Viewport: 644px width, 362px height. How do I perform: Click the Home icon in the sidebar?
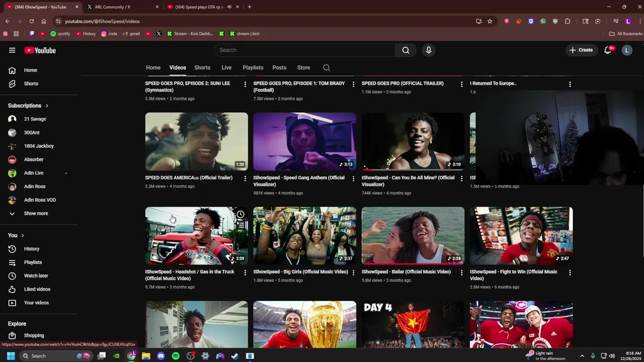tap(12, 70)
